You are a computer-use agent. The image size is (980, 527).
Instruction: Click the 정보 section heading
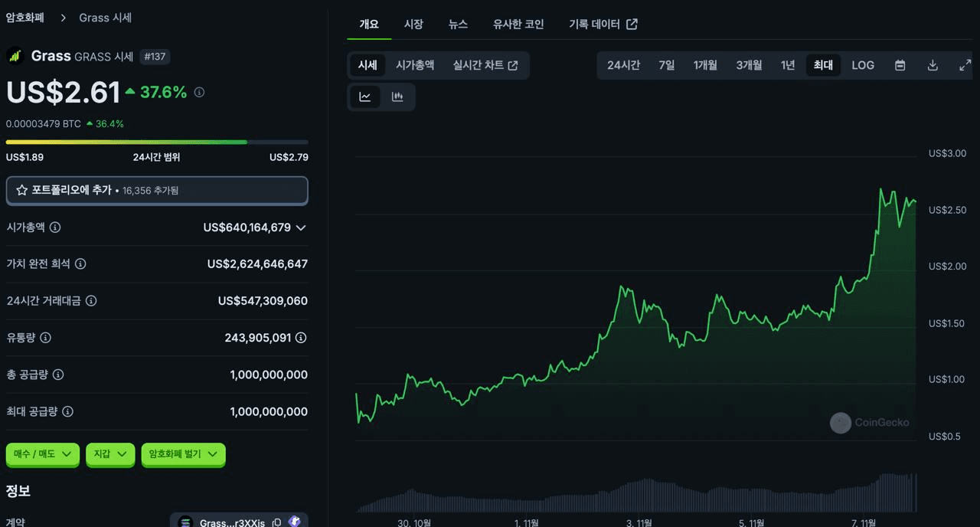point(18,491)
